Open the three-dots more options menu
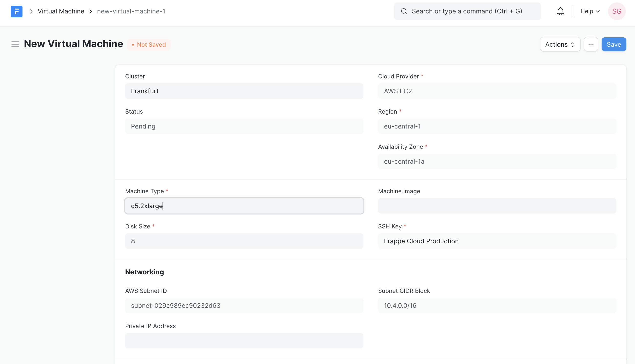 (591, 44)
